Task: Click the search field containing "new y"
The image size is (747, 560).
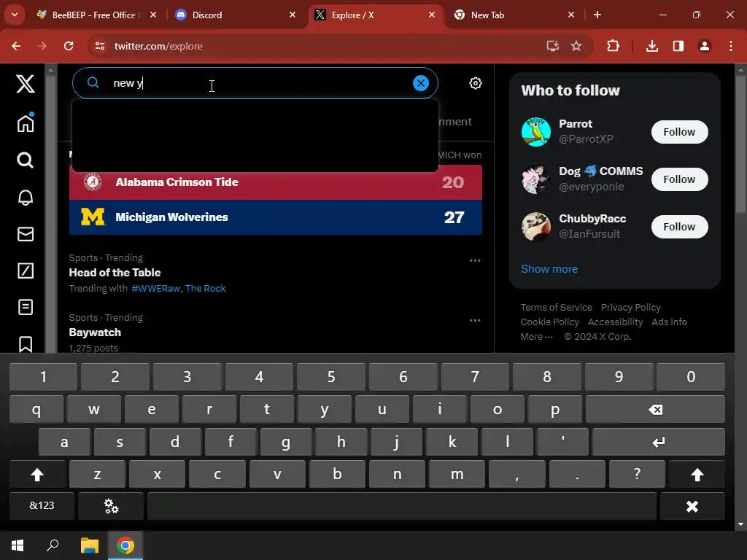Action: 255,83
